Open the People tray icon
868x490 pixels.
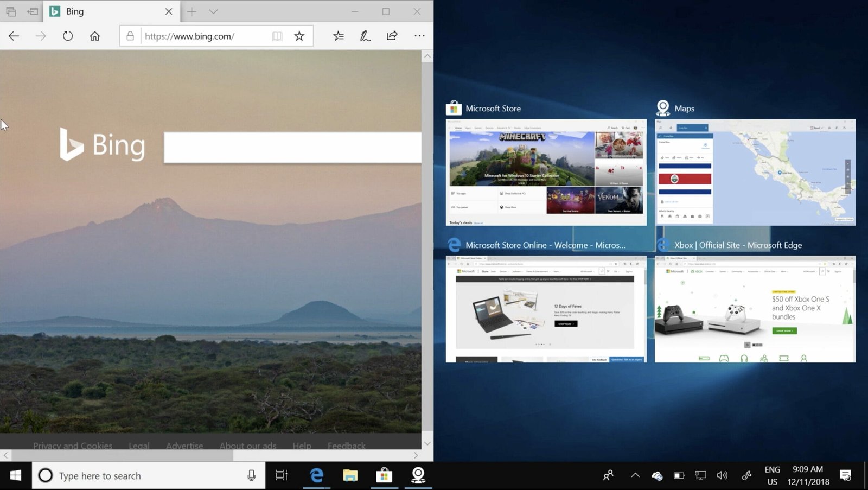(608, 476)
